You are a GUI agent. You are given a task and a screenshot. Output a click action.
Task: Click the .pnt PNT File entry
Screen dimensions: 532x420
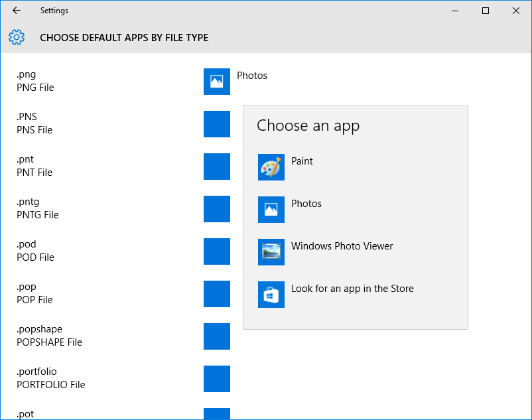34,166
